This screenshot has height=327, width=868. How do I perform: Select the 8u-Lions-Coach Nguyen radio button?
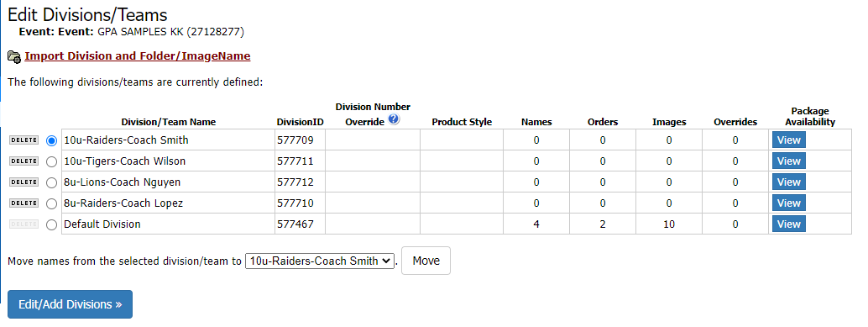click(x=51, y=183)
